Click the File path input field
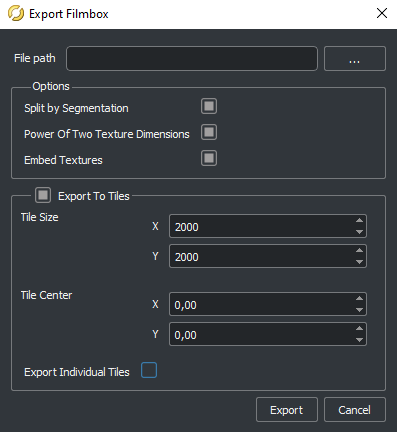397x432 pixels. click(192, 59)
